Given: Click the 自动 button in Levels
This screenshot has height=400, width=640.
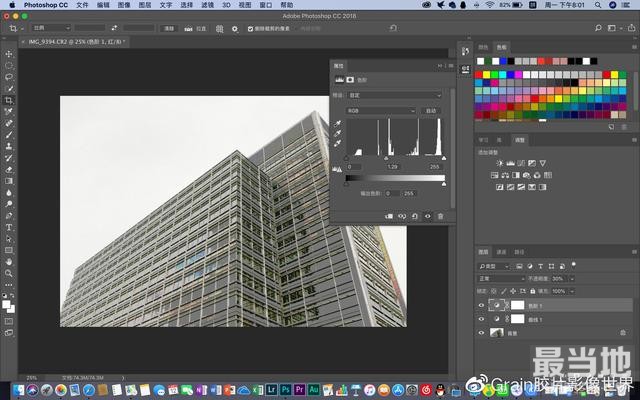Looking at the screenshot, I should [431, 110].
